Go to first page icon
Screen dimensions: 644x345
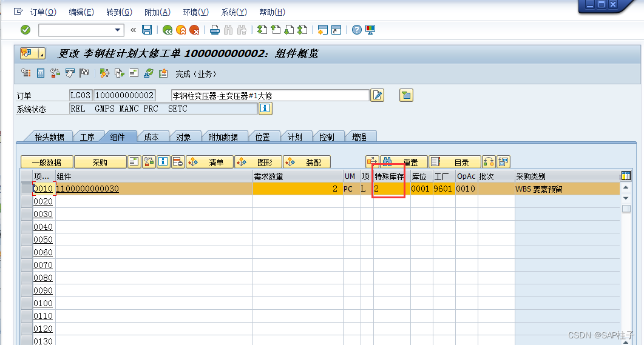click(262, 30)
